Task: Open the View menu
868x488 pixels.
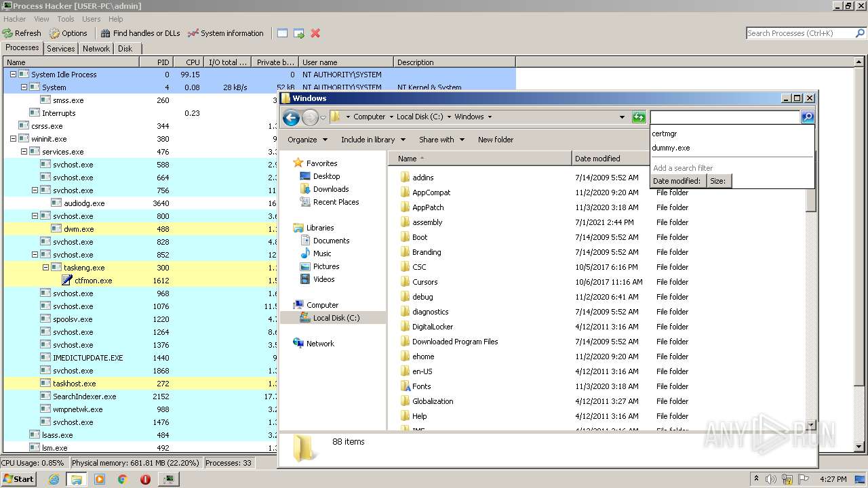Action: tap(41, 19)
